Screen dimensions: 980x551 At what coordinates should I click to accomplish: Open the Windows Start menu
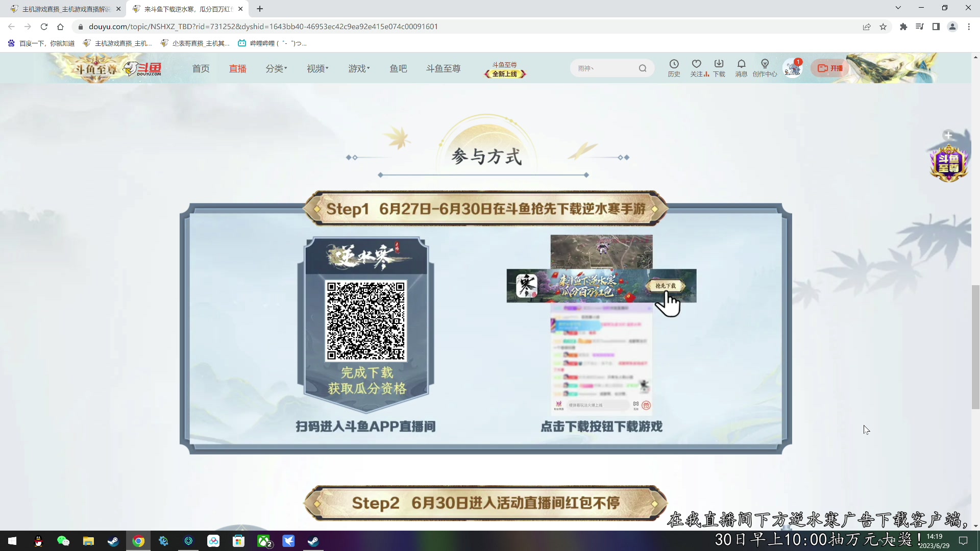12,541
